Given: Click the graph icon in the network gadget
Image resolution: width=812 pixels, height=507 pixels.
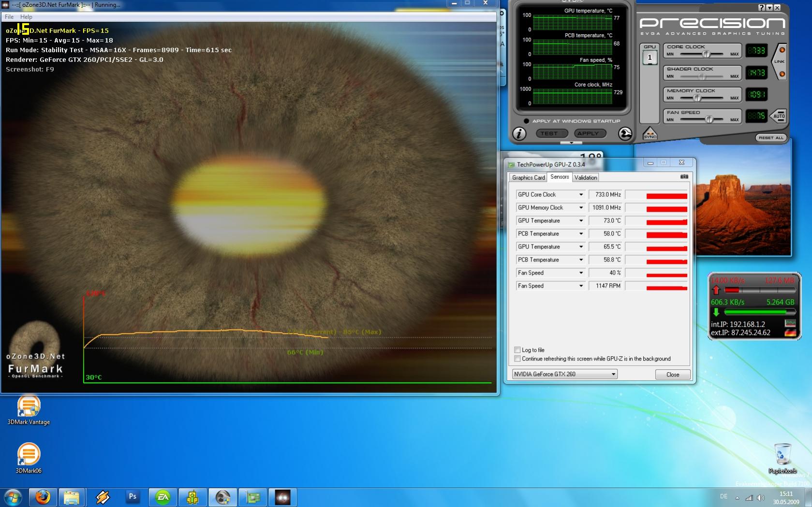Looking at the screenshot, I should [x=790, y=323].
